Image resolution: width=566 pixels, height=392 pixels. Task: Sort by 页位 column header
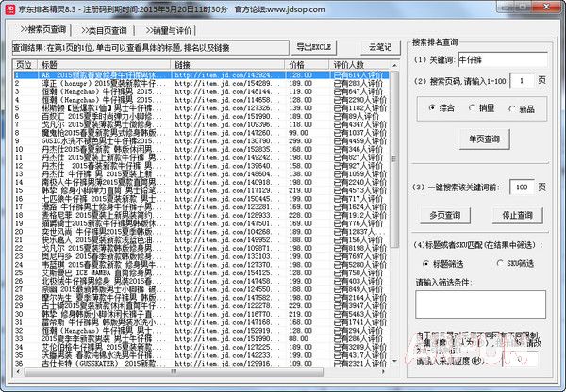pyautogui.click(x=25, y=65)
